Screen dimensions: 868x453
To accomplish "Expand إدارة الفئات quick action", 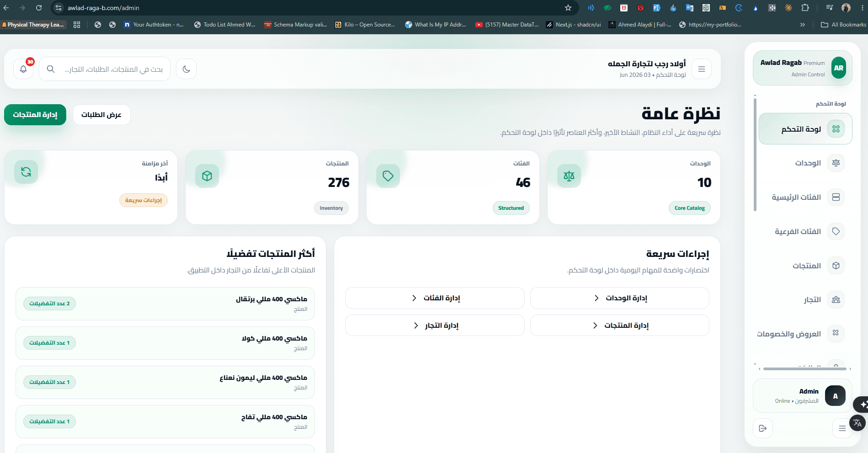I will (x=435, y=298).
